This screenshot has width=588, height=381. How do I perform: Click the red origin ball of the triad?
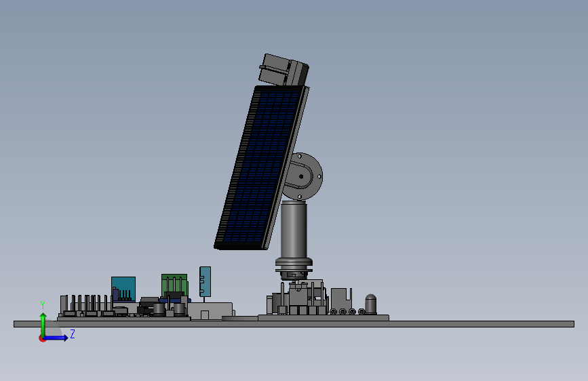coord(42,338)
